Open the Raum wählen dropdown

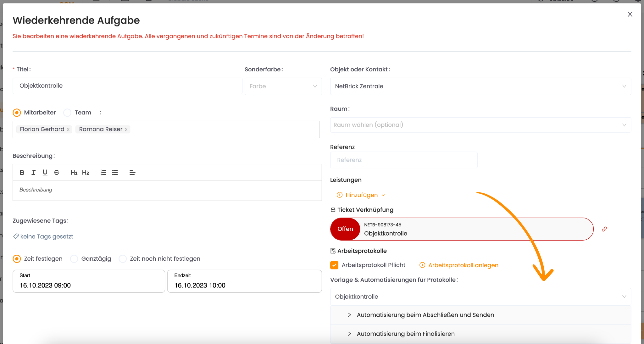(480, 125)
